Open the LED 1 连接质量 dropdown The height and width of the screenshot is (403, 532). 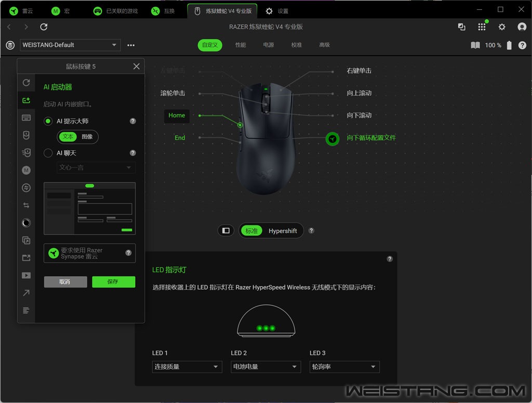tap(187, 367)
